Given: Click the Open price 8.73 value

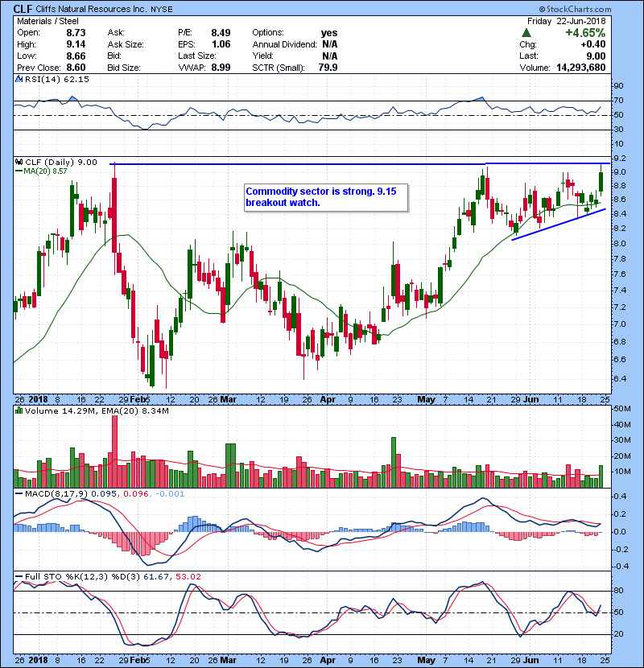Looking at the screenshot, I should click(x=76, y=33).
